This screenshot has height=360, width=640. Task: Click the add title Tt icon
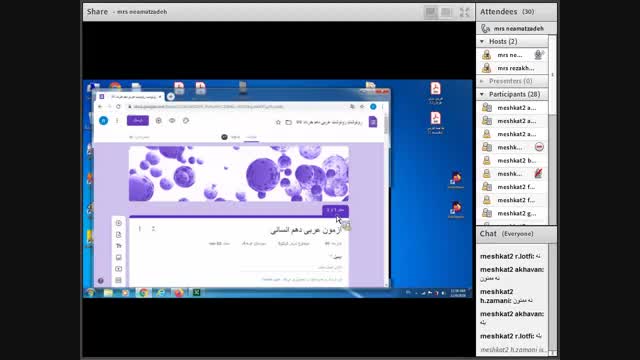[118, 246]
